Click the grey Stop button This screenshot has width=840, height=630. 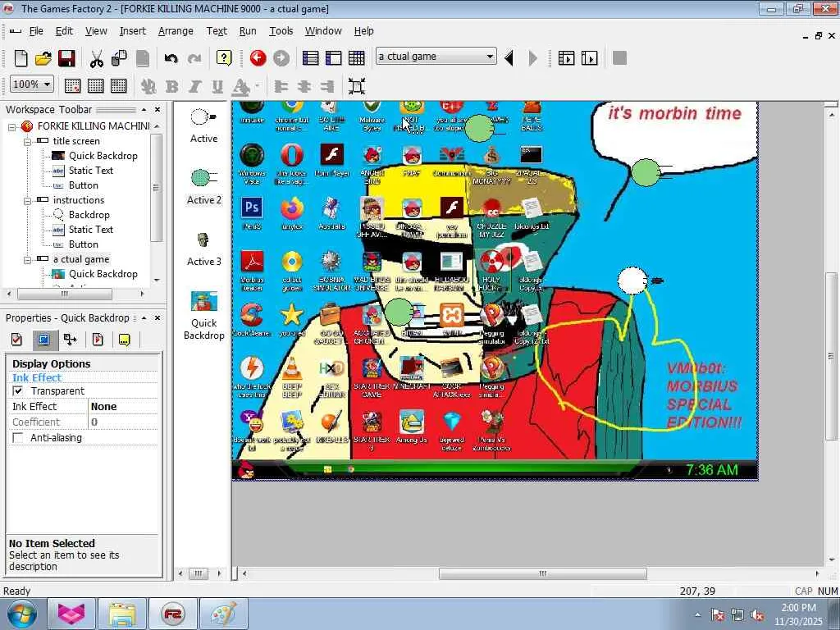click(x=619, y=58)
